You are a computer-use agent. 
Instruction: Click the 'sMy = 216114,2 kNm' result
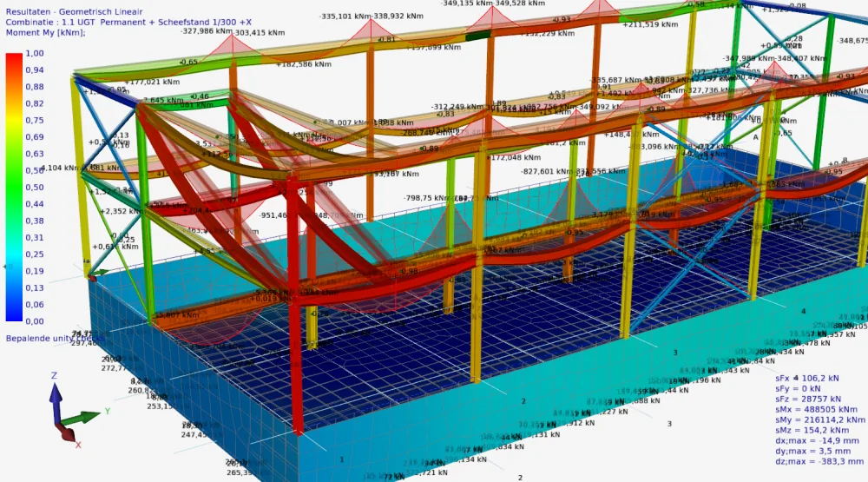tap(820, 420)
